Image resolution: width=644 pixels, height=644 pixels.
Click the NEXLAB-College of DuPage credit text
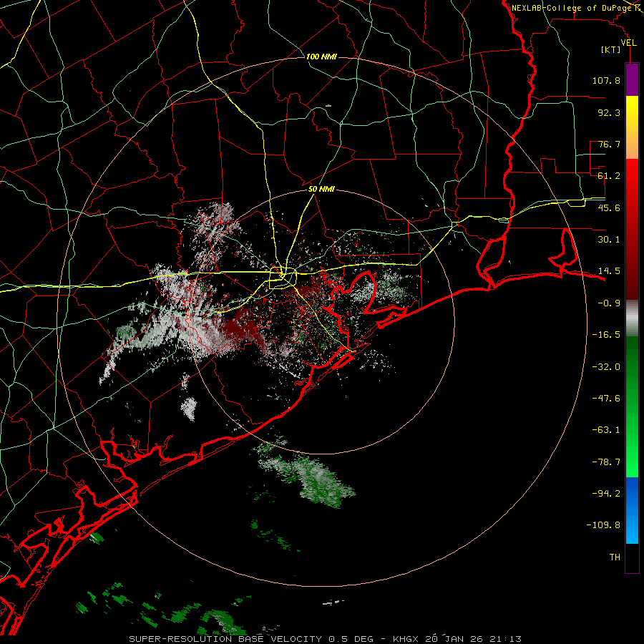[x=571, y=8]
